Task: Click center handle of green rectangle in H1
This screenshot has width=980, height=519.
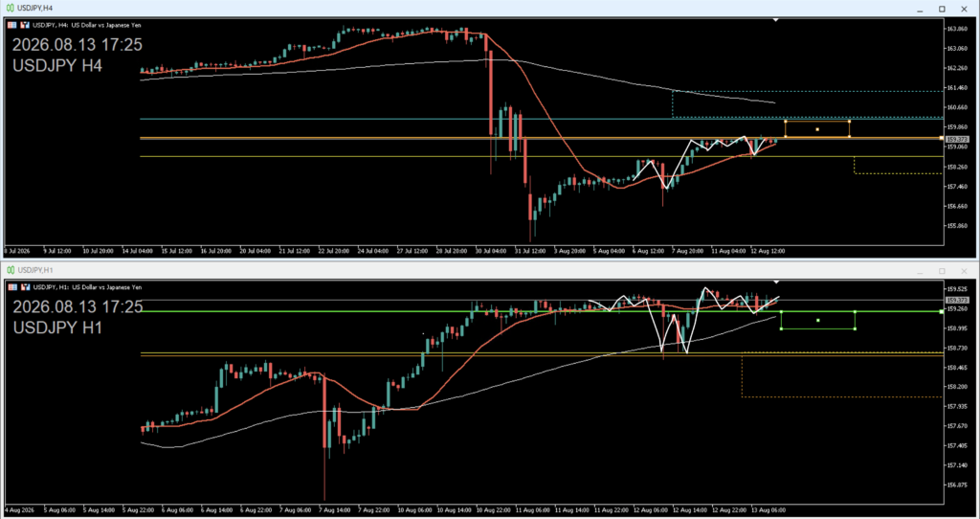Action: [x=818, y=320]
